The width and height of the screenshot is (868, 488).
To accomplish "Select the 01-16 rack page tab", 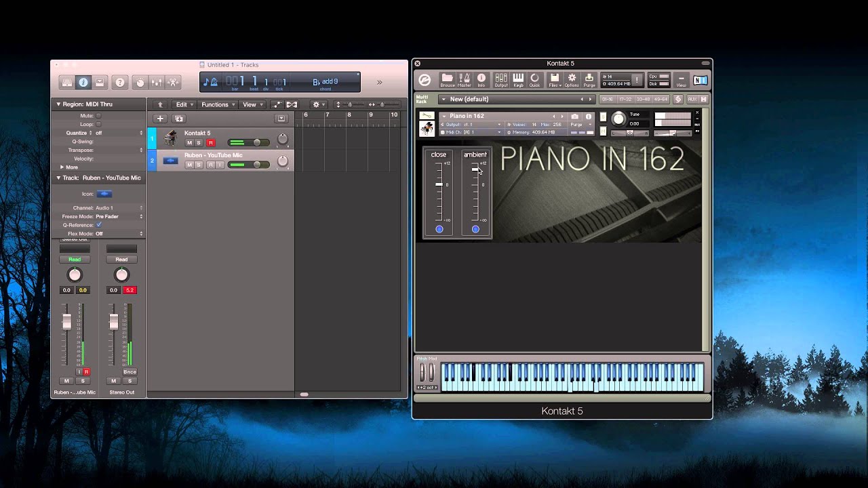I will click(x=608, y=99).
